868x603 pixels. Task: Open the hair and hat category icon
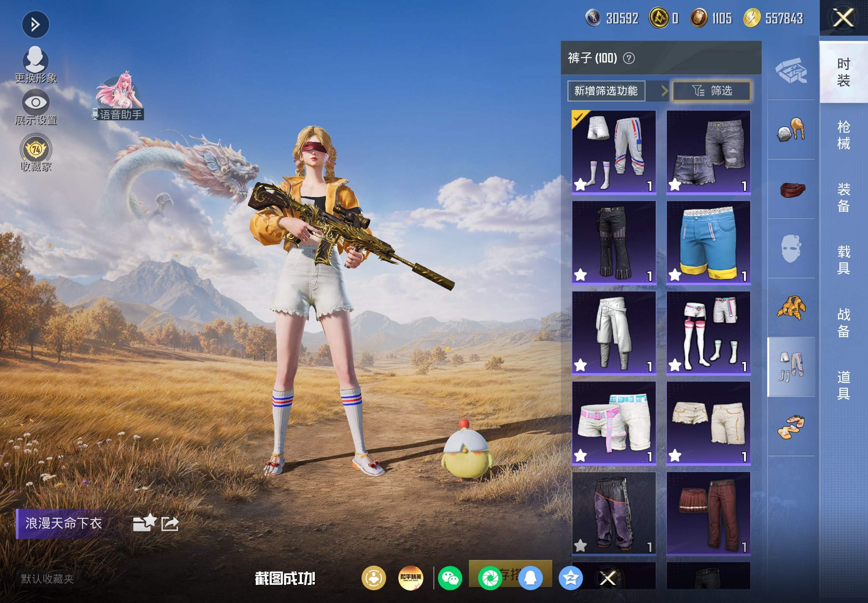tap(791, 129)
